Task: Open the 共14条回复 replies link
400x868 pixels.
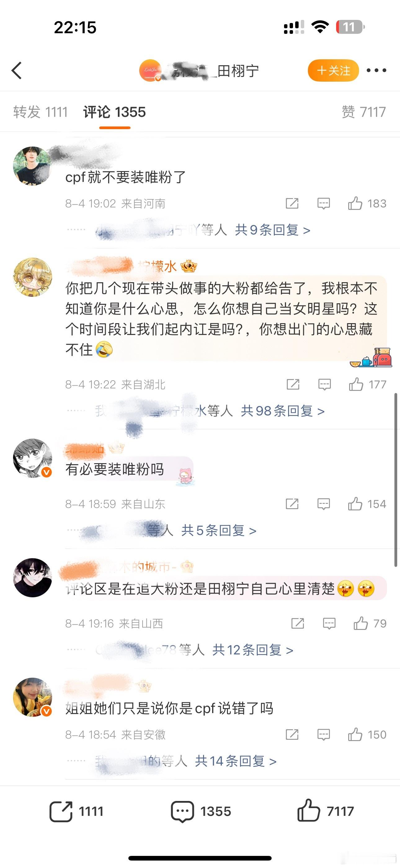Action: click(x=236, y=761)
